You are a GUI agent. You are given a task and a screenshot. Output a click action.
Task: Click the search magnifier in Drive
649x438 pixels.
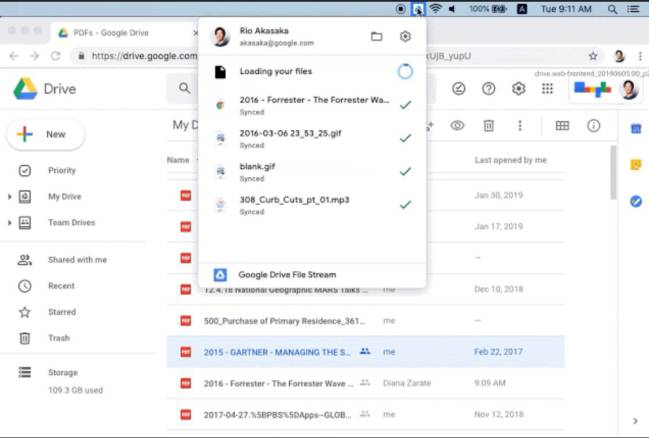(x=184, y=88)
